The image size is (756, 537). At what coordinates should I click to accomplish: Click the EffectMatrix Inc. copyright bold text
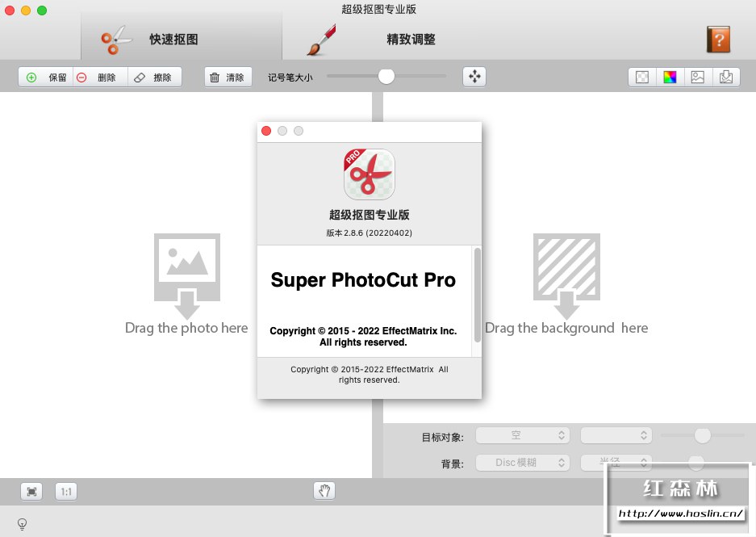click(363, 336)
